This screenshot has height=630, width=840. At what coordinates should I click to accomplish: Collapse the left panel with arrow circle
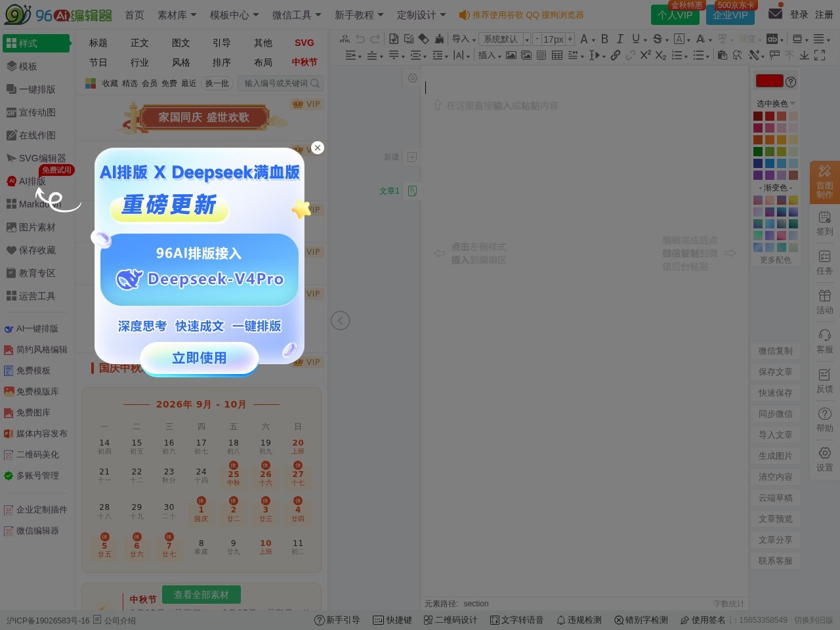pyautogui.click(x=340, y=321)
